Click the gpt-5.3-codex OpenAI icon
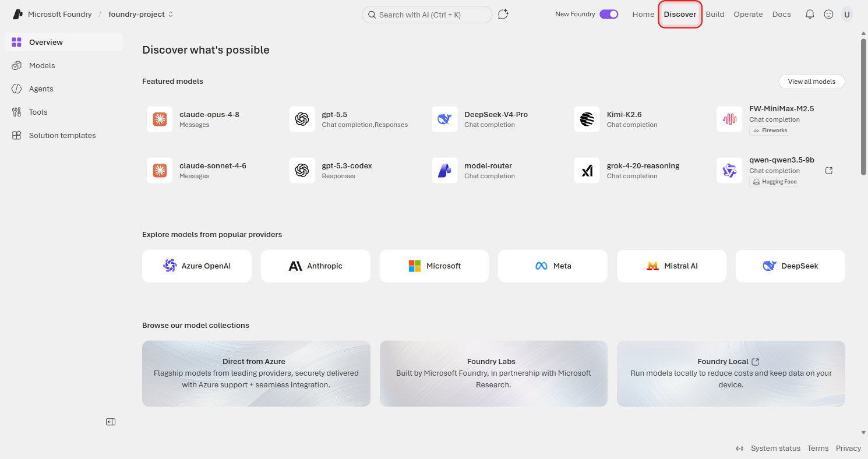This screenshot has height=459, width=868. coord(302,171)
